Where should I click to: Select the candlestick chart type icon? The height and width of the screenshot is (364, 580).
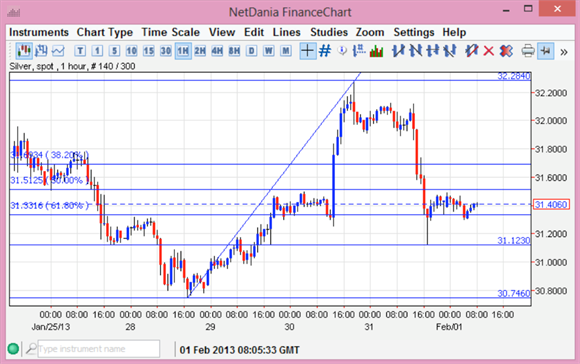24,51
